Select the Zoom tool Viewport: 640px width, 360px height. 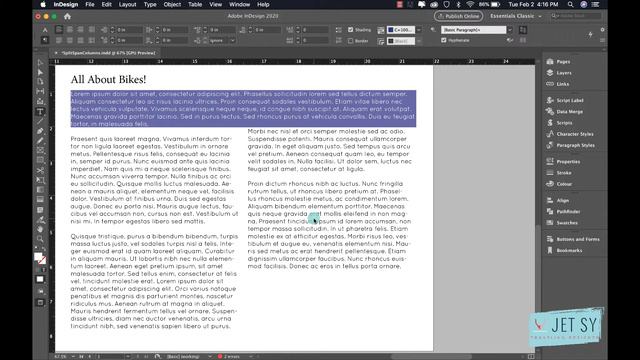click(x=40, y=239)
